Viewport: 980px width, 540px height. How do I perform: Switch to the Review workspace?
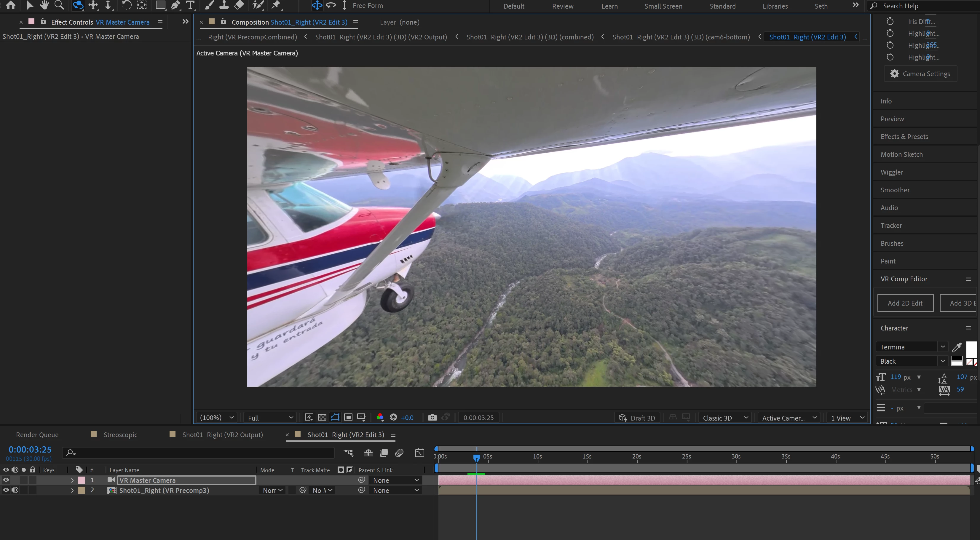click(x=562, y=6)
